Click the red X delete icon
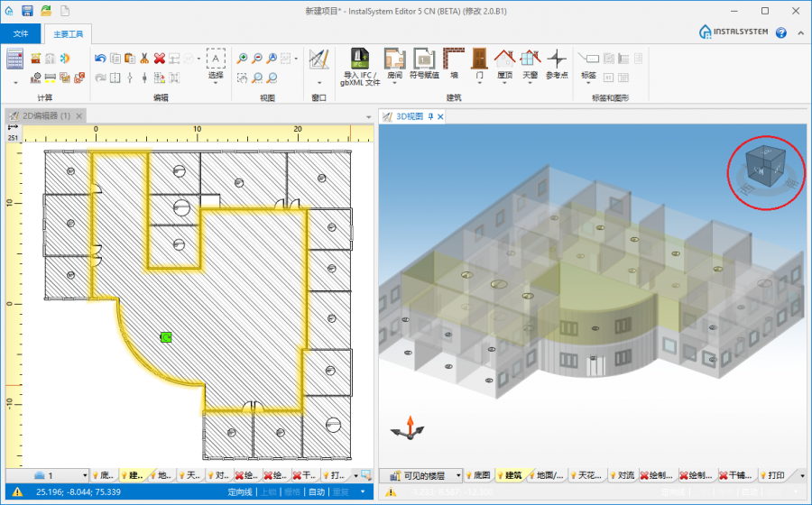The width and height of the screenshot is (812, 505). (160, 58)
